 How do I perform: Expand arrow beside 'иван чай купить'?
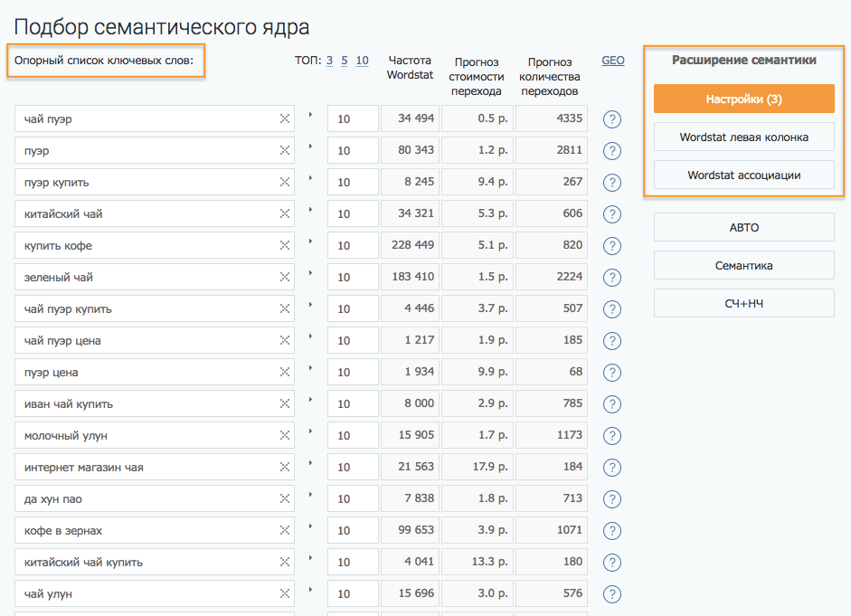pyautogui.click(x=310, y=400)
